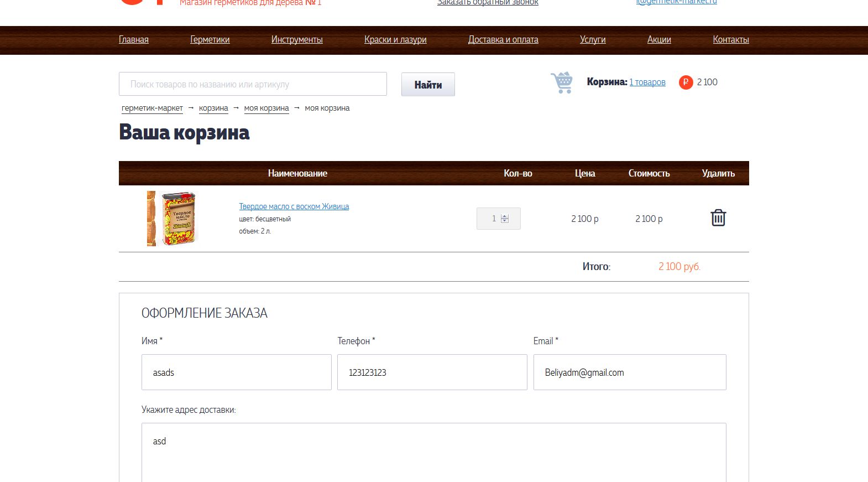The width and height of the screenshot is (868, 482).
Task: Open the Твердое масло с воском Живица link
Action: tap(294, 206)
